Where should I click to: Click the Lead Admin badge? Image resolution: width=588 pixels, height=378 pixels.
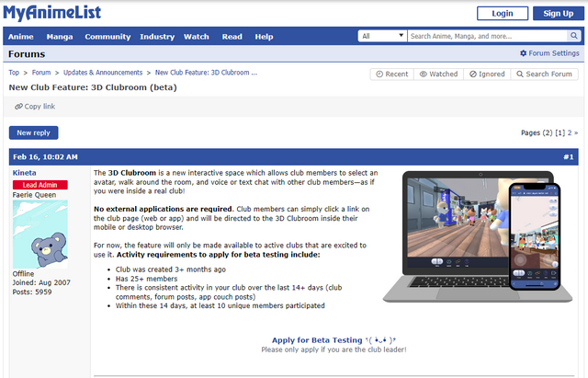[x=40, y=185]
